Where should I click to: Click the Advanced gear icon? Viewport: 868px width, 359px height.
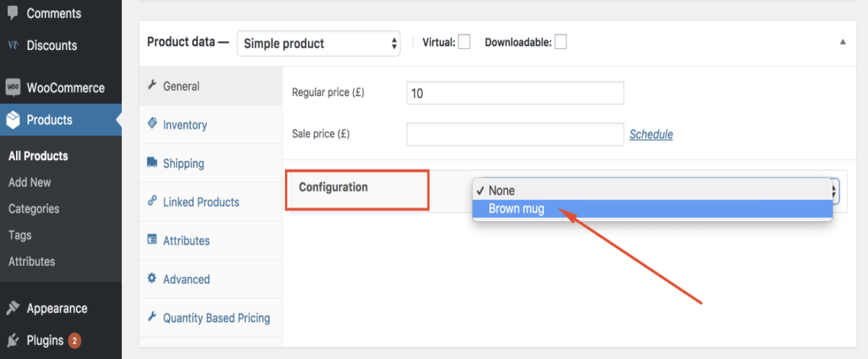152,278
